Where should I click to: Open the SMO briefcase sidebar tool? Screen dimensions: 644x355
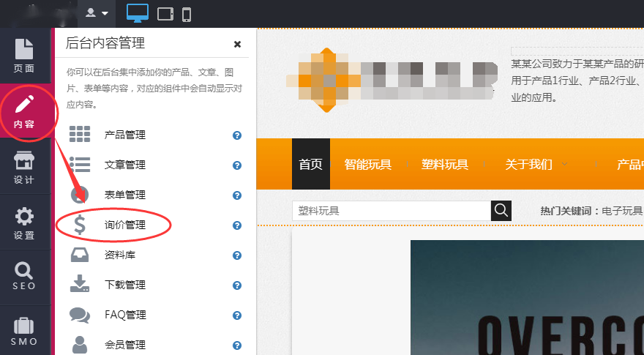[x=24, y=331]
